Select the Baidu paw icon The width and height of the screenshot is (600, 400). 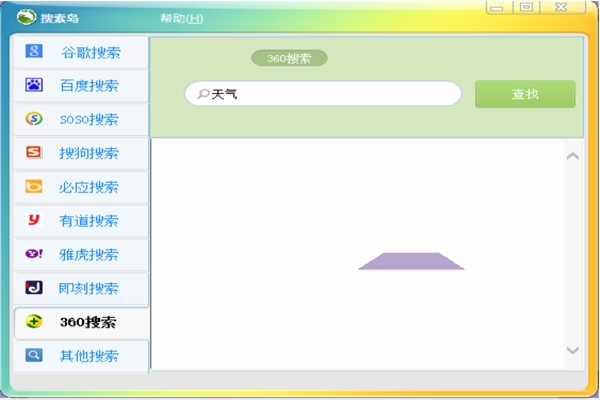(34, 86)
